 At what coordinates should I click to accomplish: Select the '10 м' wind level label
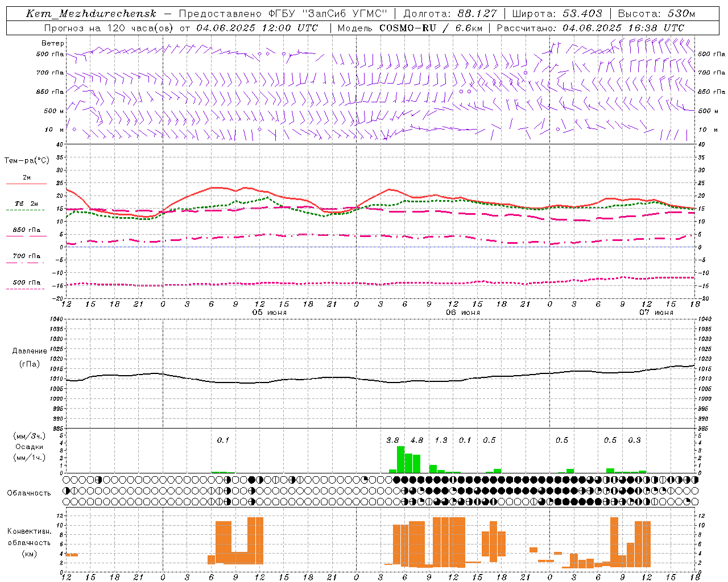click(55, 130)
